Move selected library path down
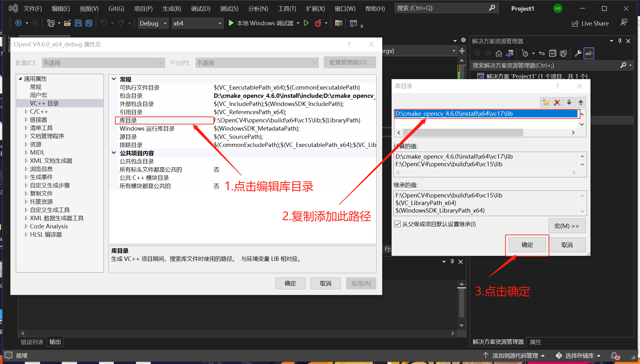 tap(569, 102)
